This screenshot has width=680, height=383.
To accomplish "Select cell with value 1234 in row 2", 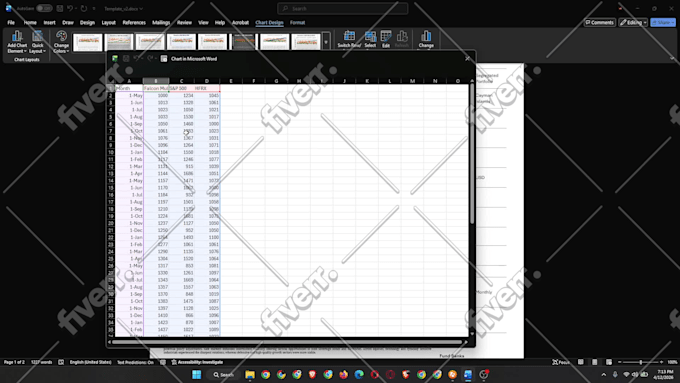I will (181, 95).
